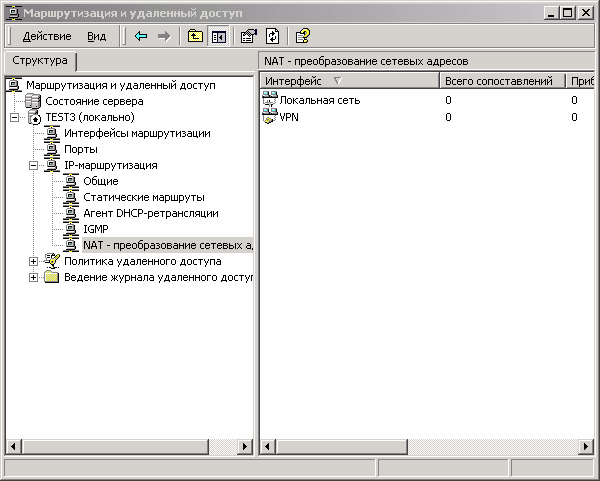Click the Back arrow in the toolbar
The image size is (600, 481).
tap(141, 36)
